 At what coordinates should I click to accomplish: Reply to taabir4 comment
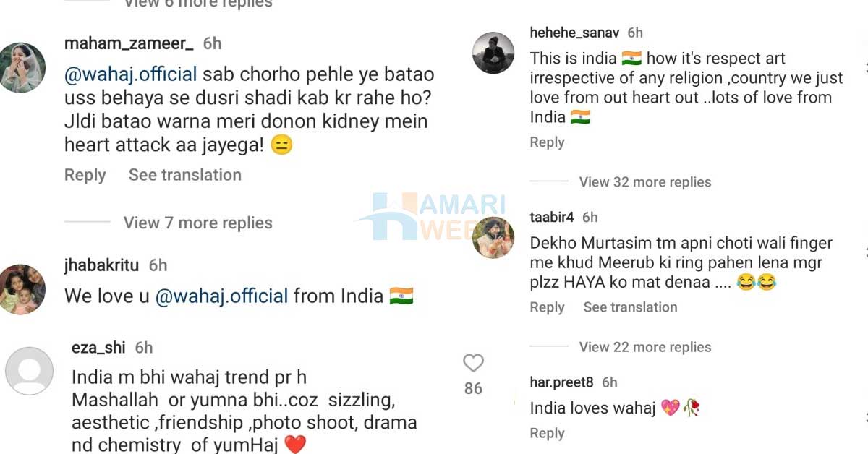point(547,307)
